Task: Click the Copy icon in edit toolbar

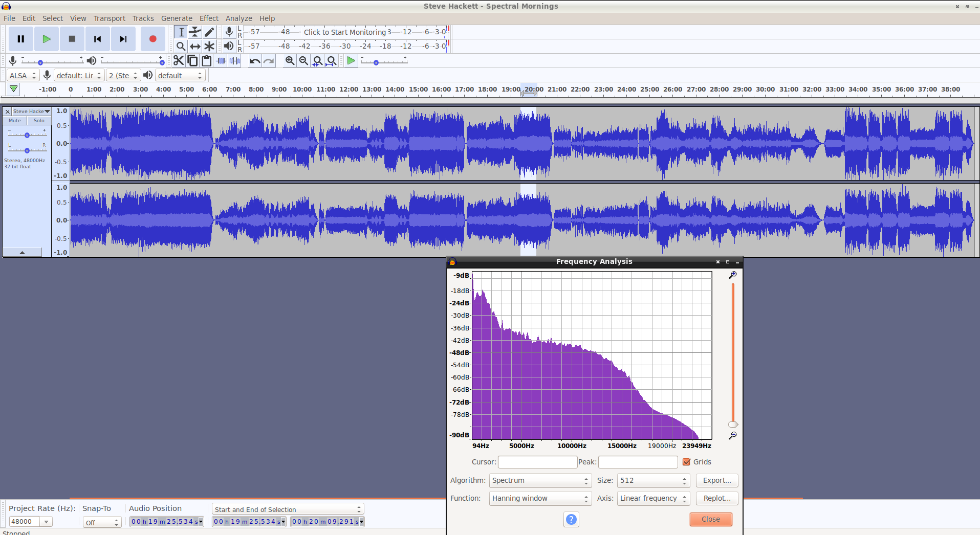Action: tap(192, 61)
